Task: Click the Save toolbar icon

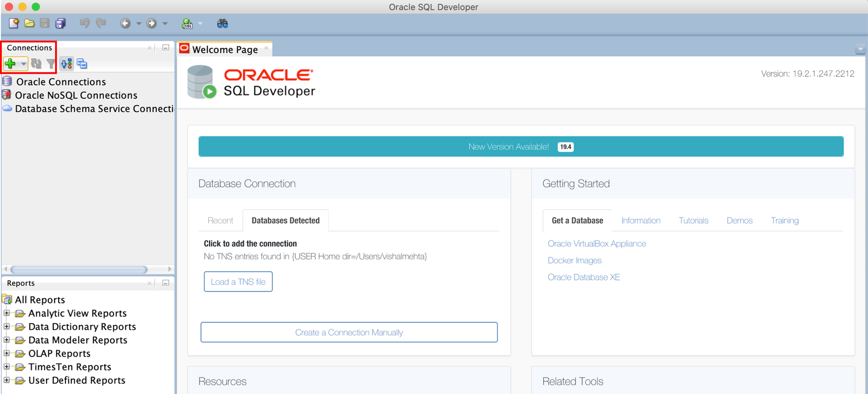Action: pos(45,23)
